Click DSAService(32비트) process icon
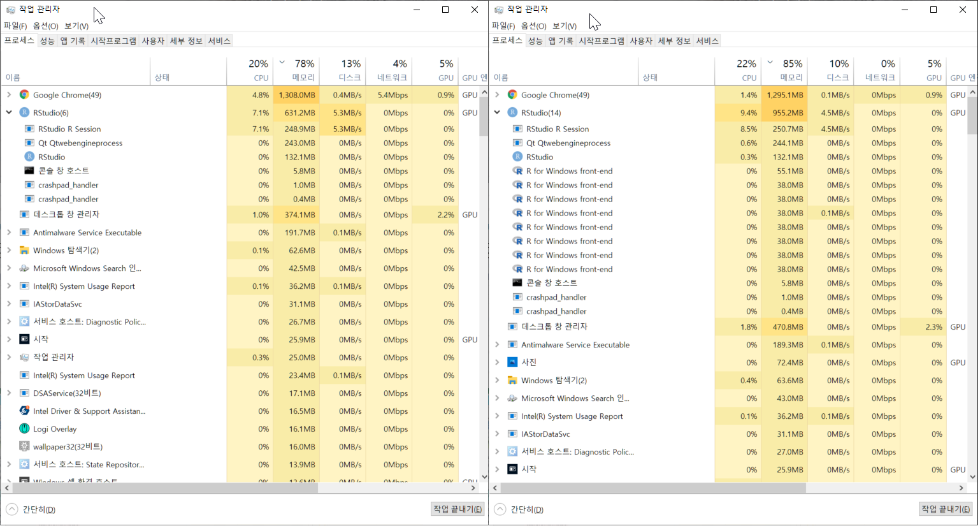Image resolution: width=980 pixels, height=526 pixels. point(24,393)
